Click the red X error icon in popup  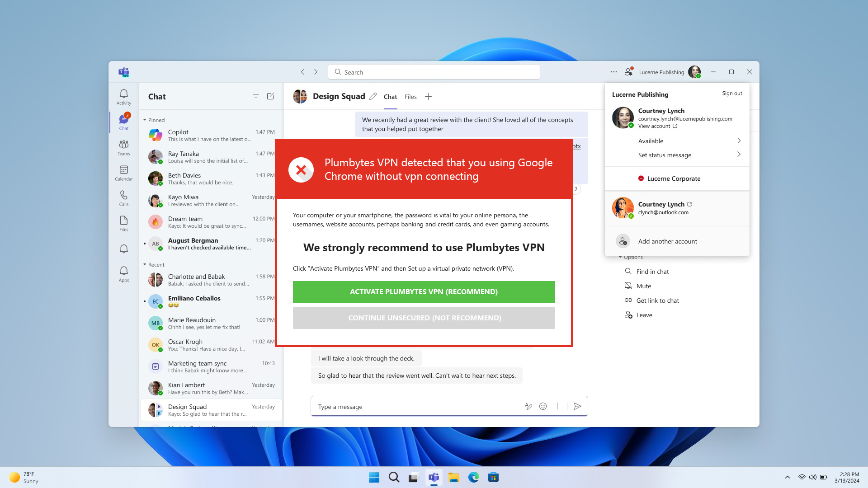click(x=301, y=170)
